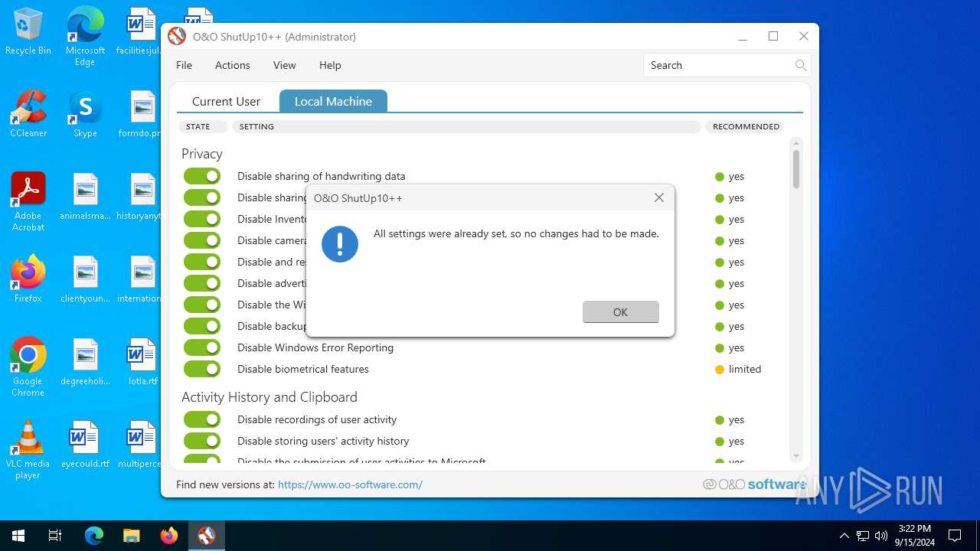Select the clientyoun image file
980x551 pixels.
[x=85, y=279]
